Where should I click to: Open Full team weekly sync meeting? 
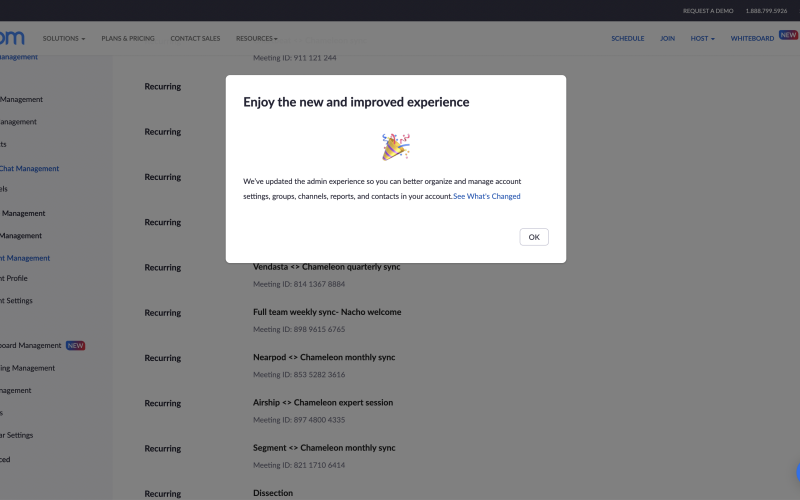pyautogui.click(x=327, y=312)
